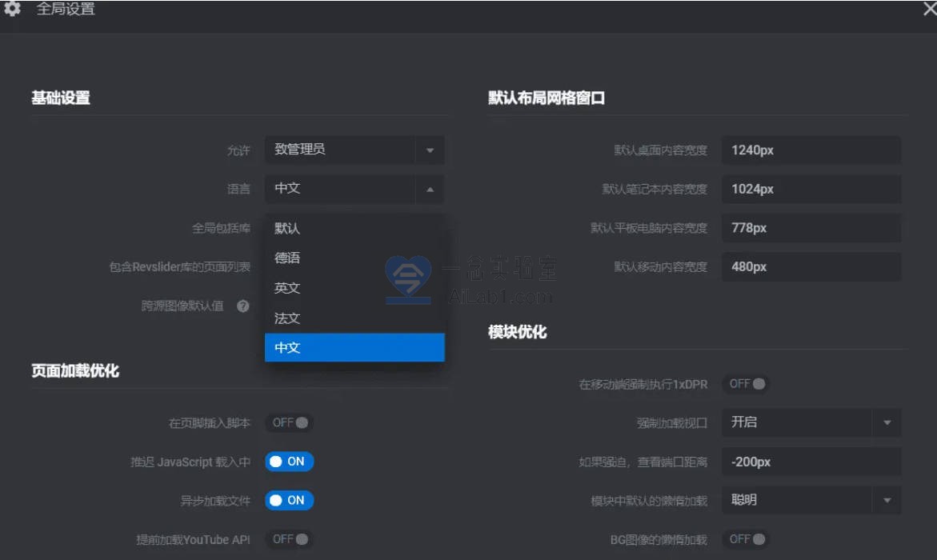937x560 pixels.
Task: Select 法文 in the language list
Action: click(x=354, y=318)
